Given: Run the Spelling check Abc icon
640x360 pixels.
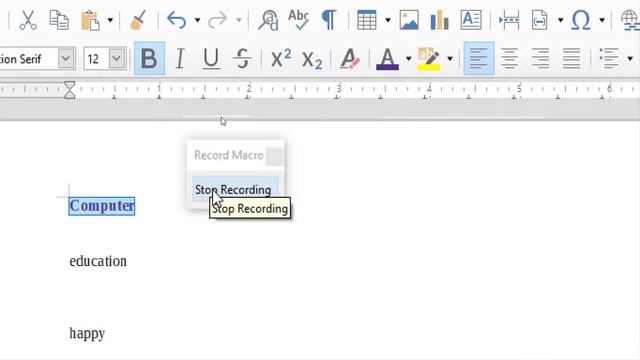Looking at the screenshot, I should [x=298, y=20].
